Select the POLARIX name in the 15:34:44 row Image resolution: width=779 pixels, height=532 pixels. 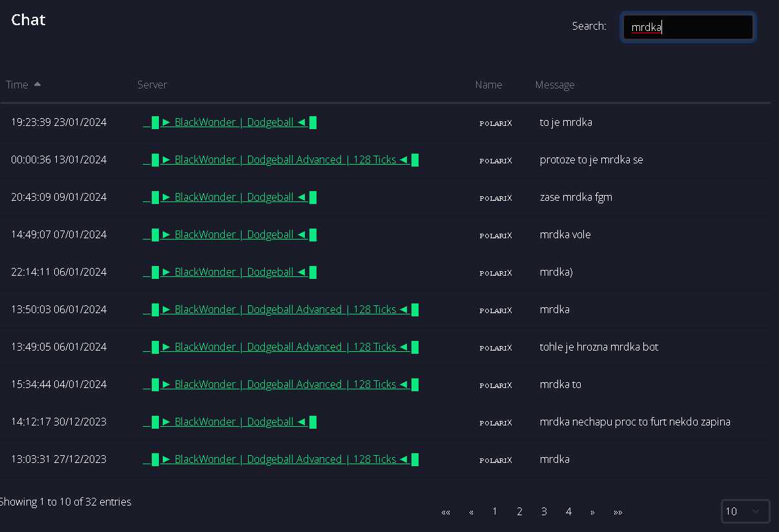click(496, 385)
